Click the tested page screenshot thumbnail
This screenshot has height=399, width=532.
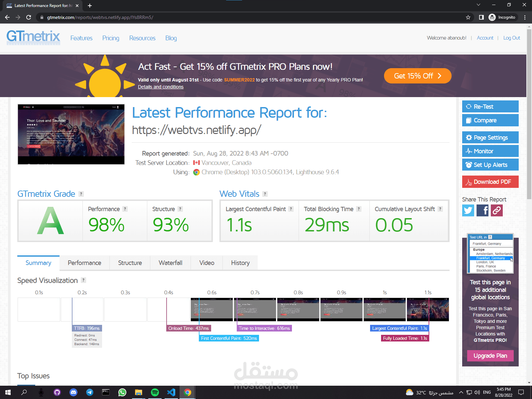(71, 134)
